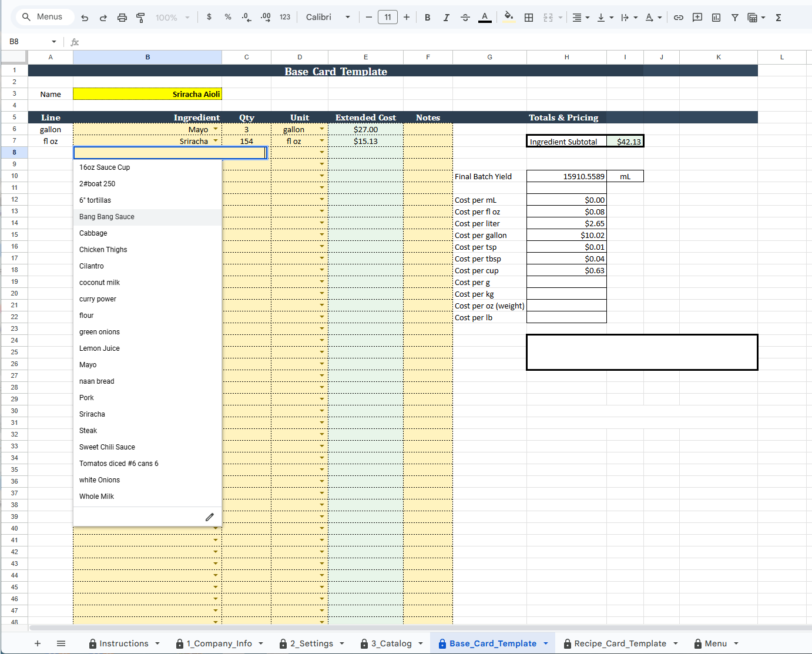812x654 pixels.
Task: Click the edit pencil in dropdown list
Action: (x=210, y=517)
